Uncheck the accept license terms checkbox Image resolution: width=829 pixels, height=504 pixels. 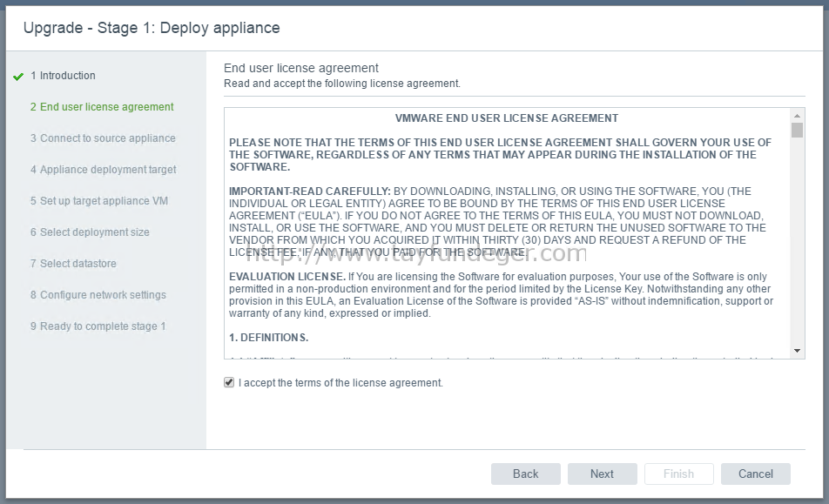click(x=229, y=382)
